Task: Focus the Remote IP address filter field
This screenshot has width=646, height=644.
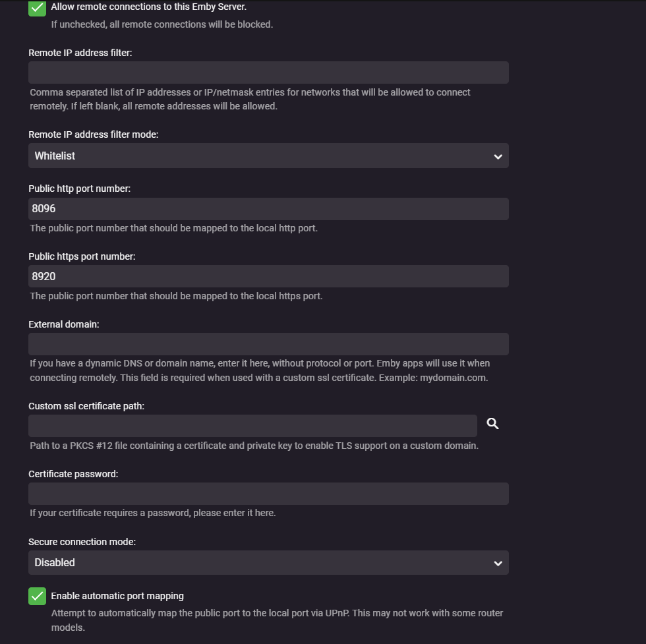Action: pyautogui.click(x=268, y=73)
